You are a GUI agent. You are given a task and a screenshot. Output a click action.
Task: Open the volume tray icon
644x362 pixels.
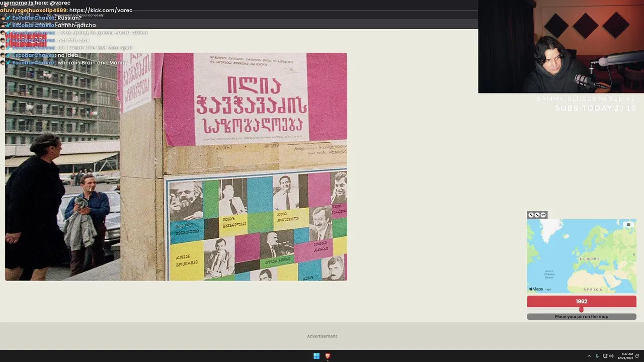point(611,356)
